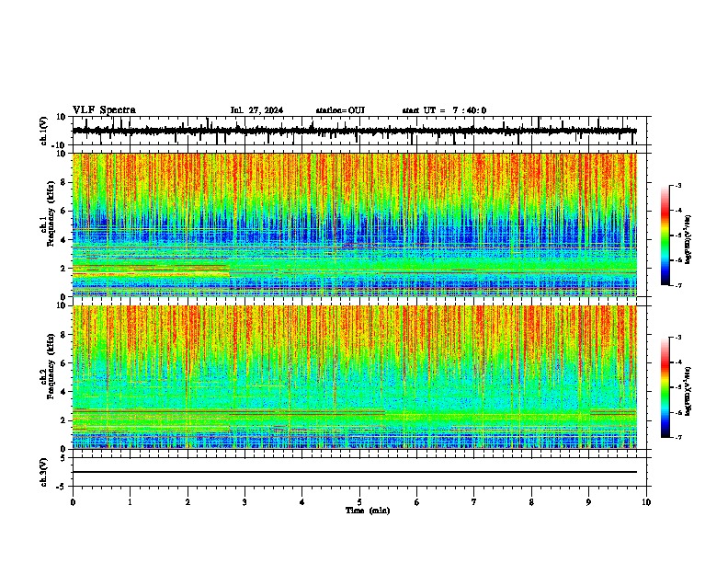Click the ch.2 color bar log(PSD) units label

(x=688, y=391)
